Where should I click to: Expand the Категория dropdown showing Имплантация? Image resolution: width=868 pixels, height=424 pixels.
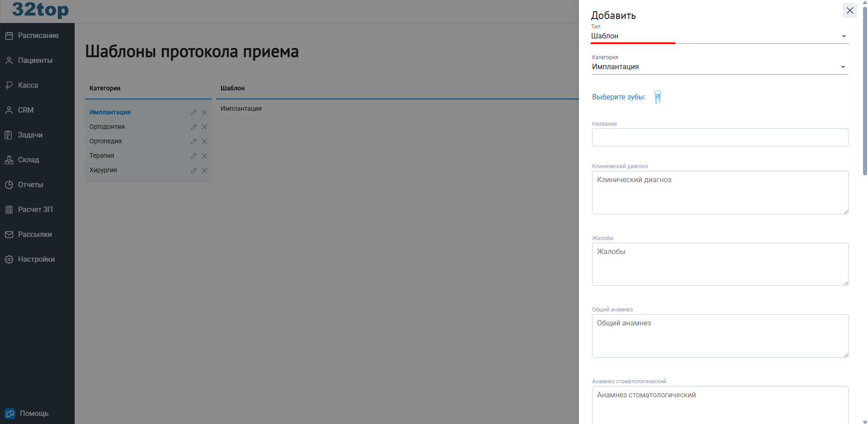[x=843, y=66]
